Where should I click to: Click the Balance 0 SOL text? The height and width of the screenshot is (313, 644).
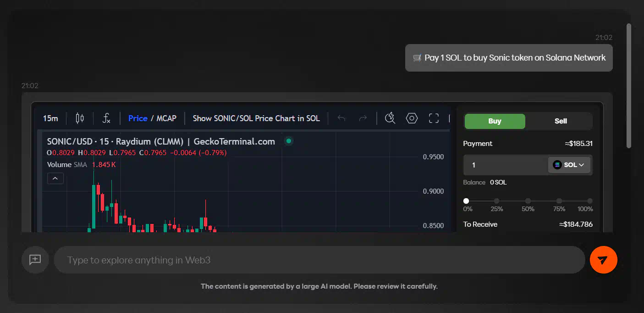coord(485,182)
